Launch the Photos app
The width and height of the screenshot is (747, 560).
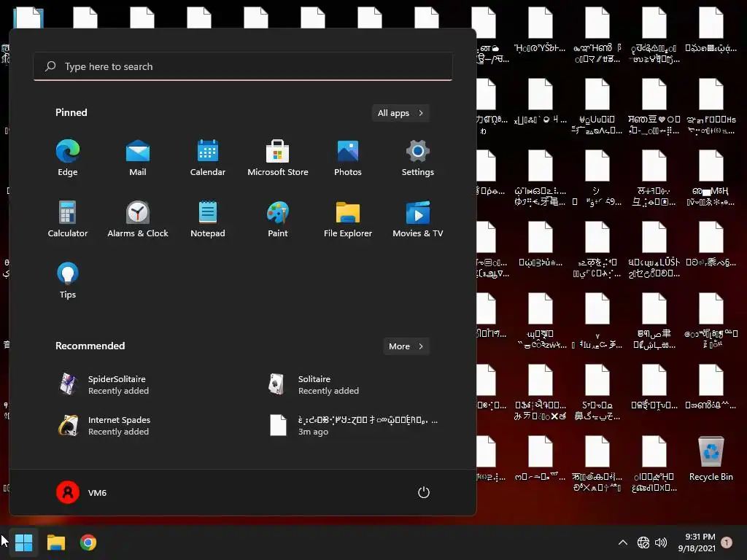tap(348, 158)
